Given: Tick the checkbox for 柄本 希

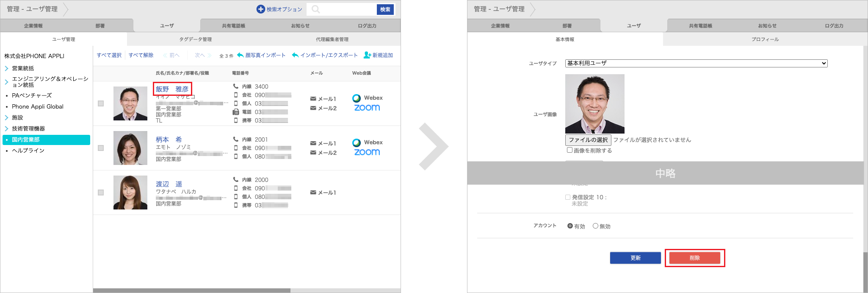Looking at the screenshot, I should click(x=101, y=148).
